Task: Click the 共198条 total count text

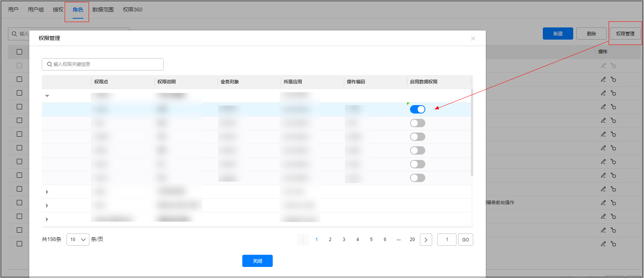Action: [51, 240]
